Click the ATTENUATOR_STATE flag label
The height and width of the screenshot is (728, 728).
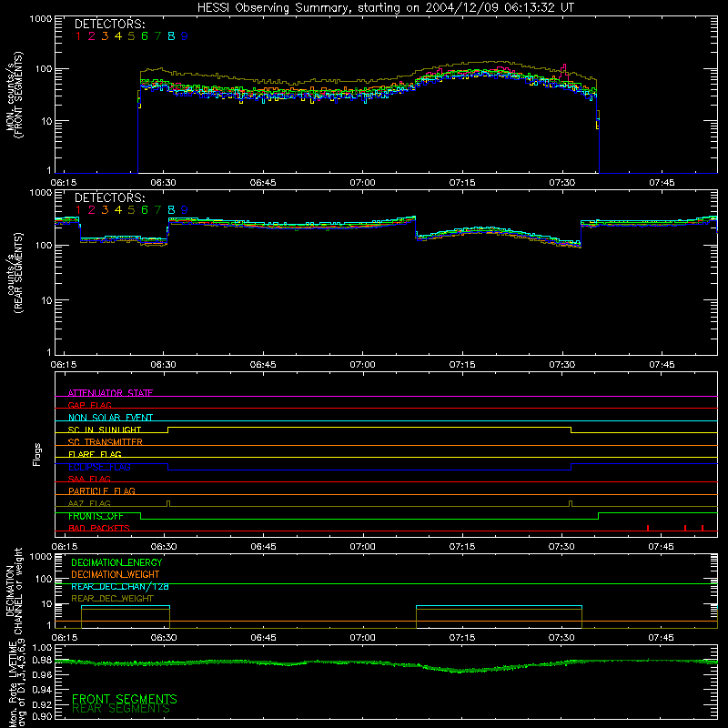tap(110, 393)
